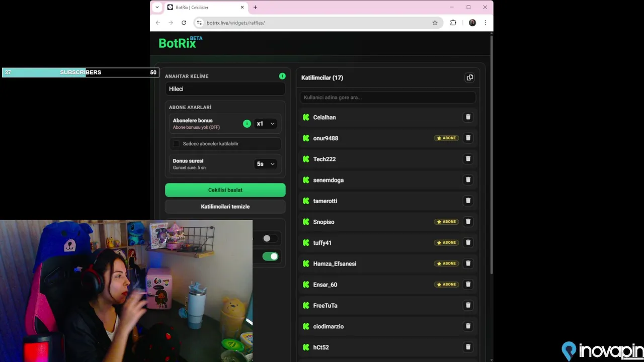Click Kick logo icon beside Celalhan

(306, 117)
